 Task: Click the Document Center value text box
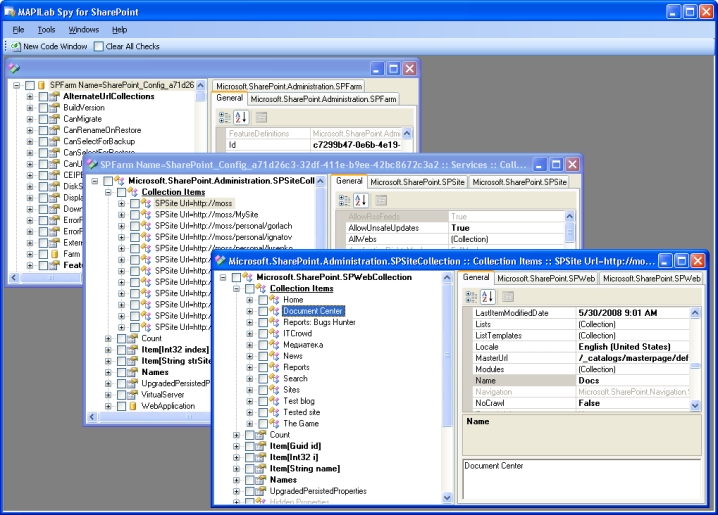(x=580, y=481)
